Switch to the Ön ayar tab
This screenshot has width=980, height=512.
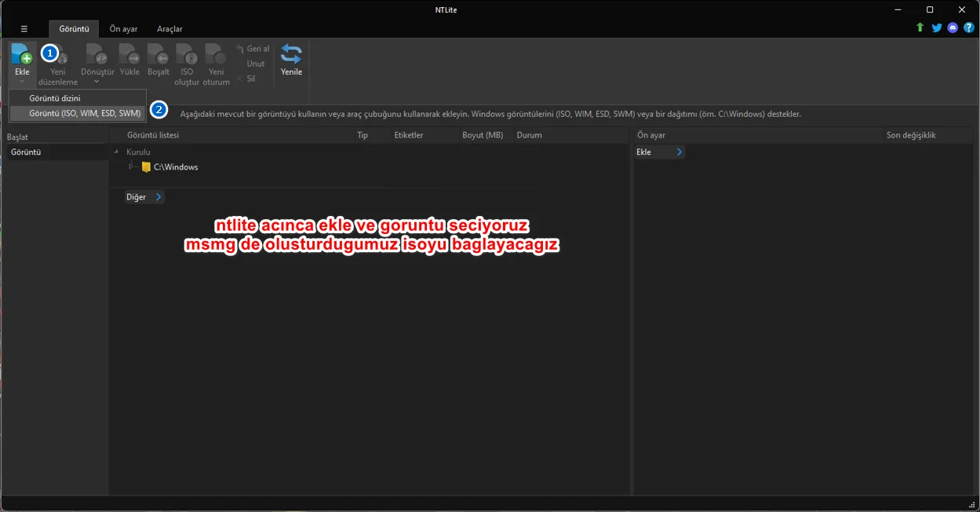(x=123, y=29)
